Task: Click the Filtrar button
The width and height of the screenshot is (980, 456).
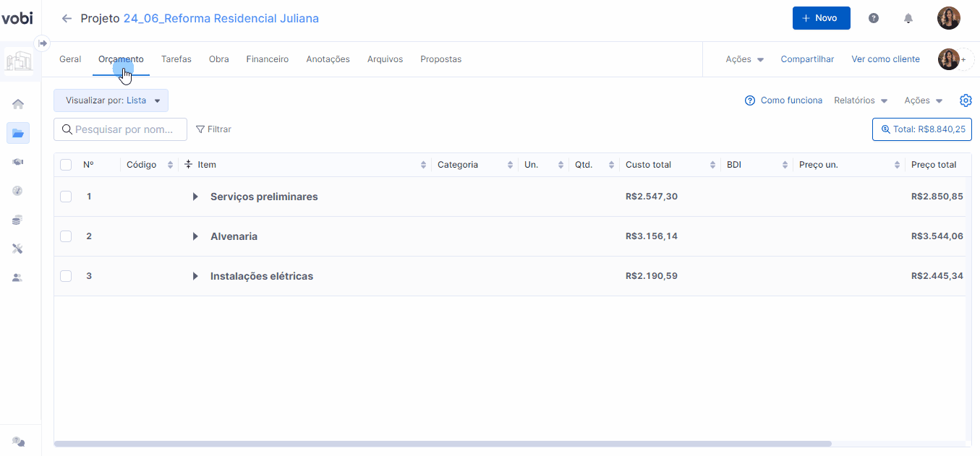Action: (x=214, y=129)
